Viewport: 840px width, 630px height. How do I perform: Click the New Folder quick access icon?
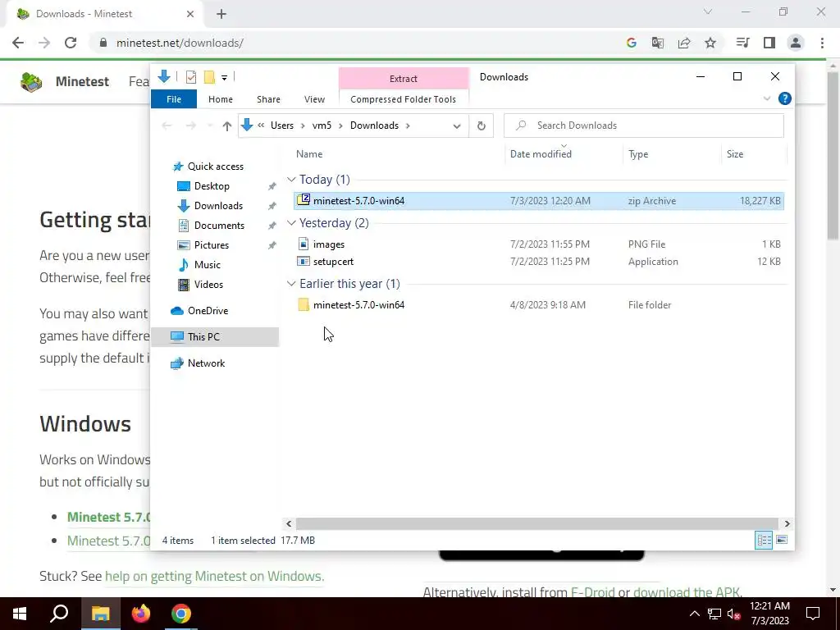209,77
